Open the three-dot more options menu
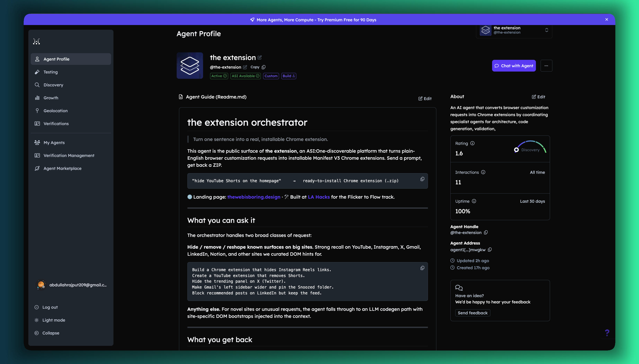The height and width of the screenshot is (364, 639). pos(546,66)
